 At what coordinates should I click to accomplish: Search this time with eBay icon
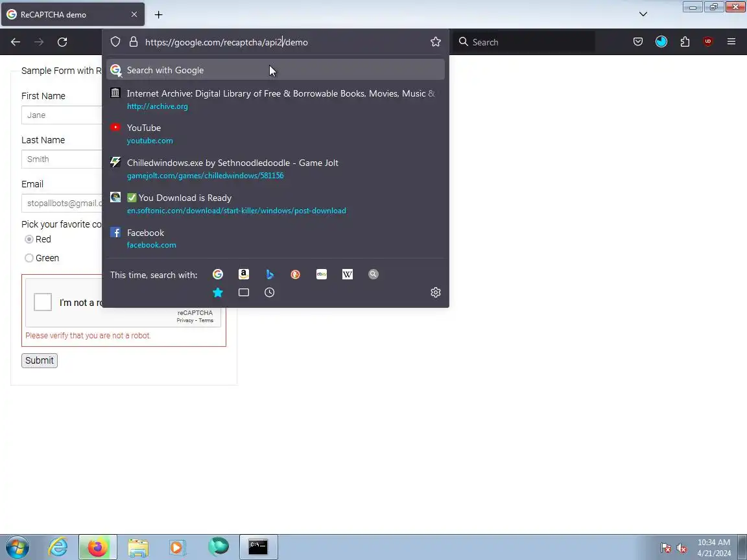(322, 274)
